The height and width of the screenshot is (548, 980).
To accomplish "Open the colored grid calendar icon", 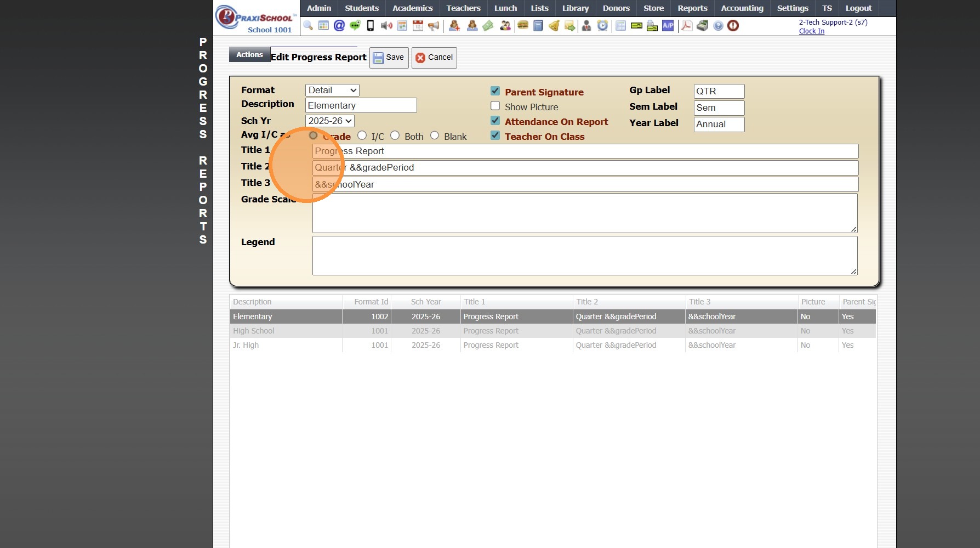I will pos(323,26).
